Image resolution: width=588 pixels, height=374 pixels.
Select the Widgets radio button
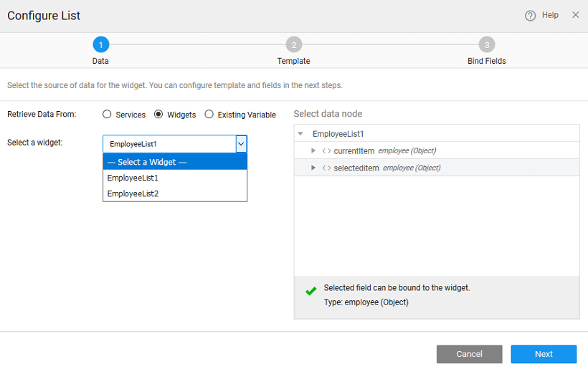click(x=158, y=114)
